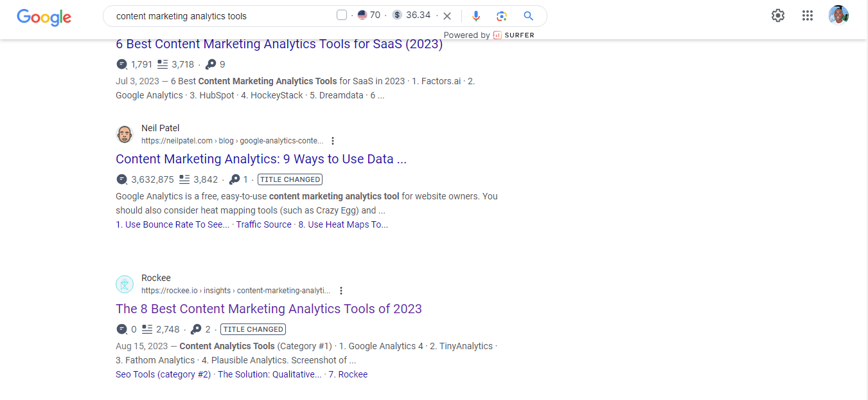This screenshot has width=868, height=400.
Task: Clear the search query with X
Action: coord(447,16)
